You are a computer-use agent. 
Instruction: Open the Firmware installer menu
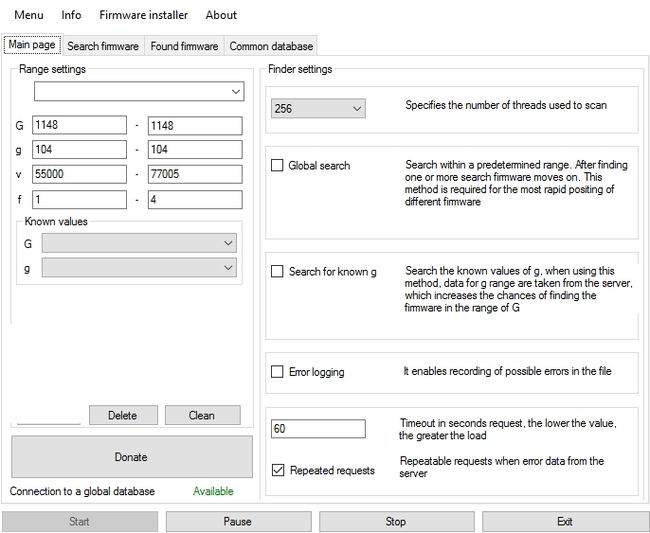click(142, 15)
